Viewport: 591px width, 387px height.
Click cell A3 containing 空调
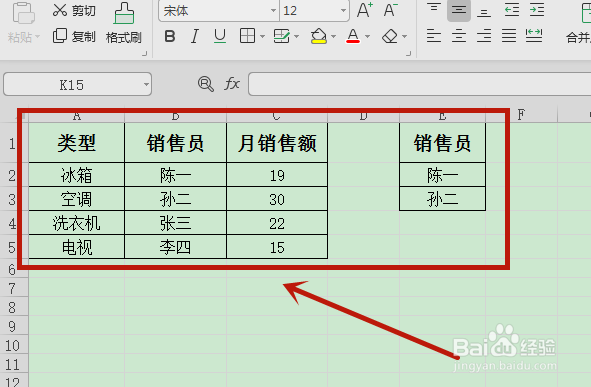tap(77, 199)
